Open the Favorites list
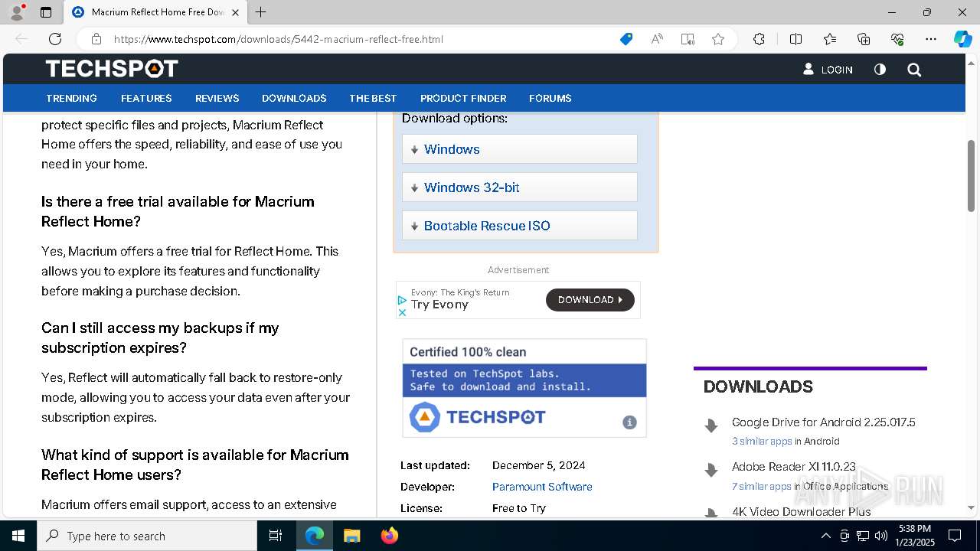Image resolution: width=980 pixels, height=551 pixels. pos(830,39)
